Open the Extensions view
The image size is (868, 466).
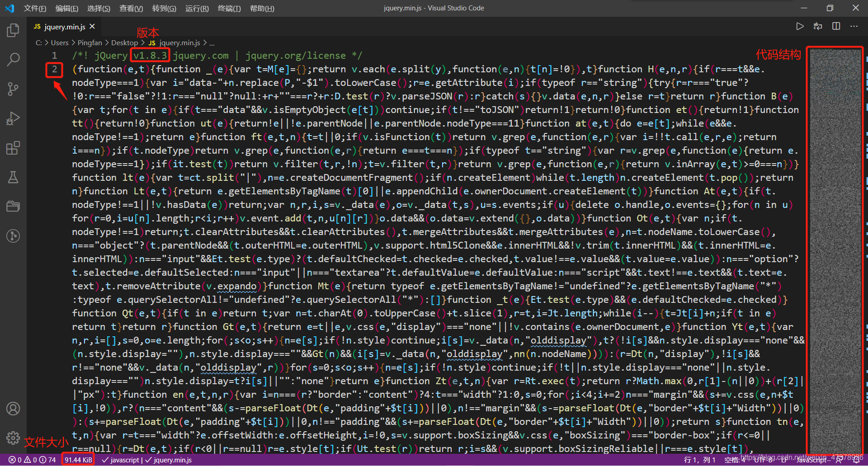[x=13, y=148]
